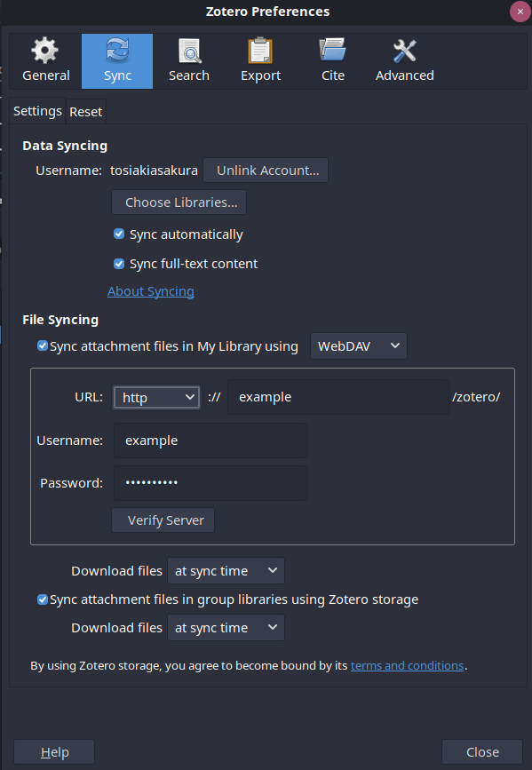Switch to the Settings tab
This screenshot has width=532, height=770.
(x=37, y=111)
